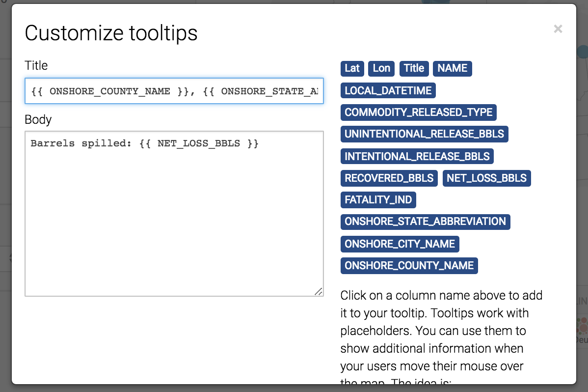Close the Customize tooltips dialog
This screenshot has height=392, width=588.
click(558, 29)
